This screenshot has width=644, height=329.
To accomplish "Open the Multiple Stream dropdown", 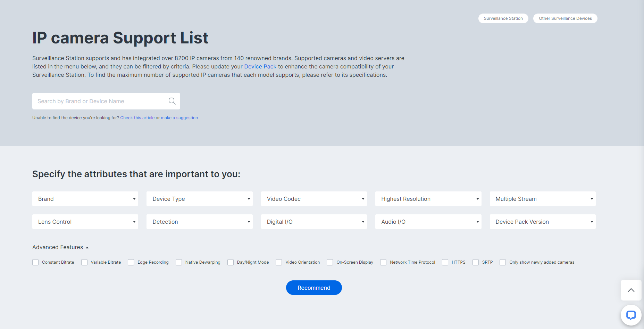I will click(543, 199).
